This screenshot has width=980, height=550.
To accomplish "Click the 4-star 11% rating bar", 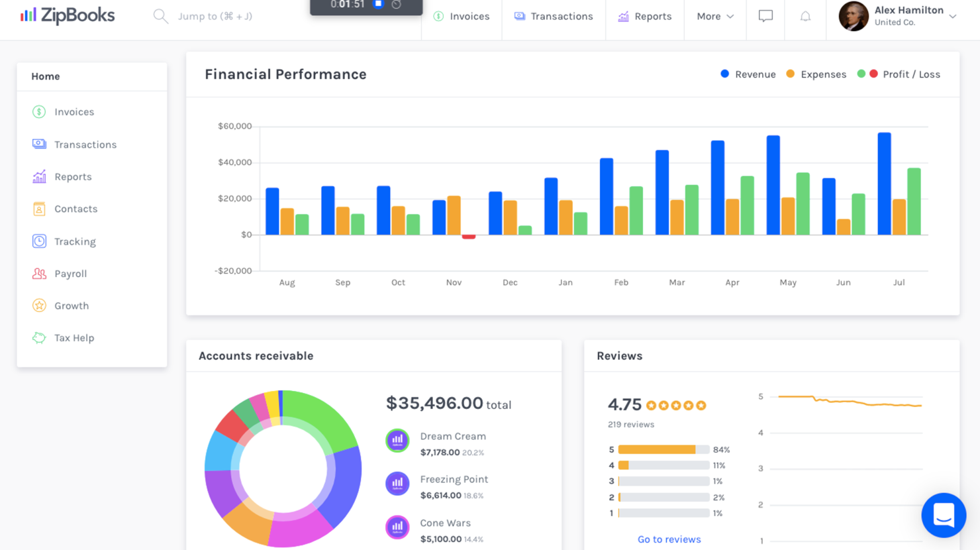I will point(663,465).
